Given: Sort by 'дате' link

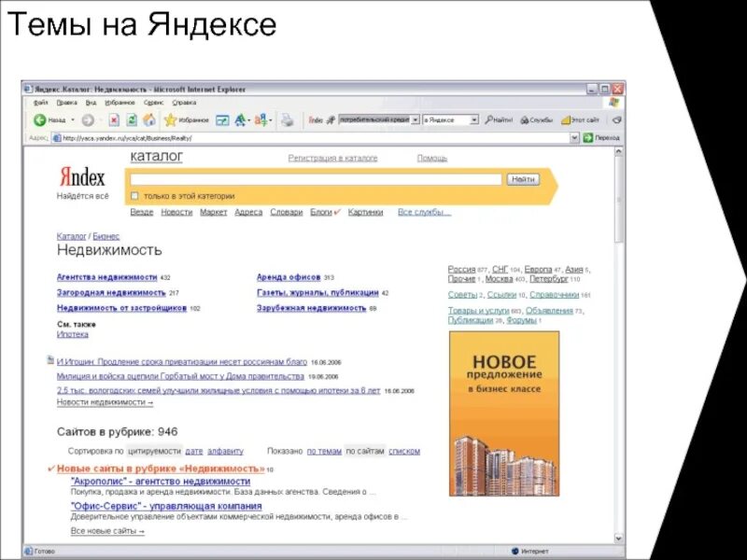Looking at the screenshot, I should pyautogui.click(x=194, y=451).
